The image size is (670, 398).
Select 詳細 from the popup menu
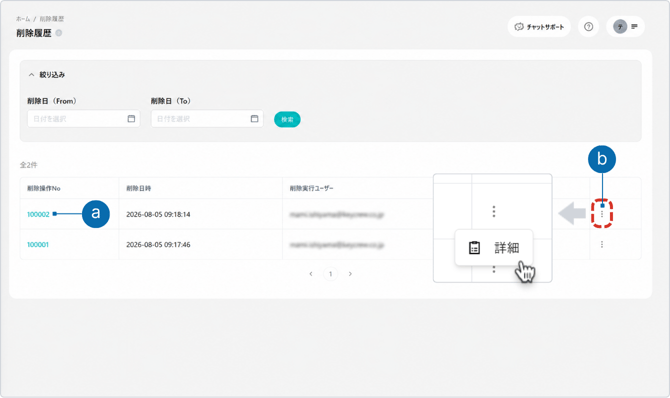click(x=494, y=248)
